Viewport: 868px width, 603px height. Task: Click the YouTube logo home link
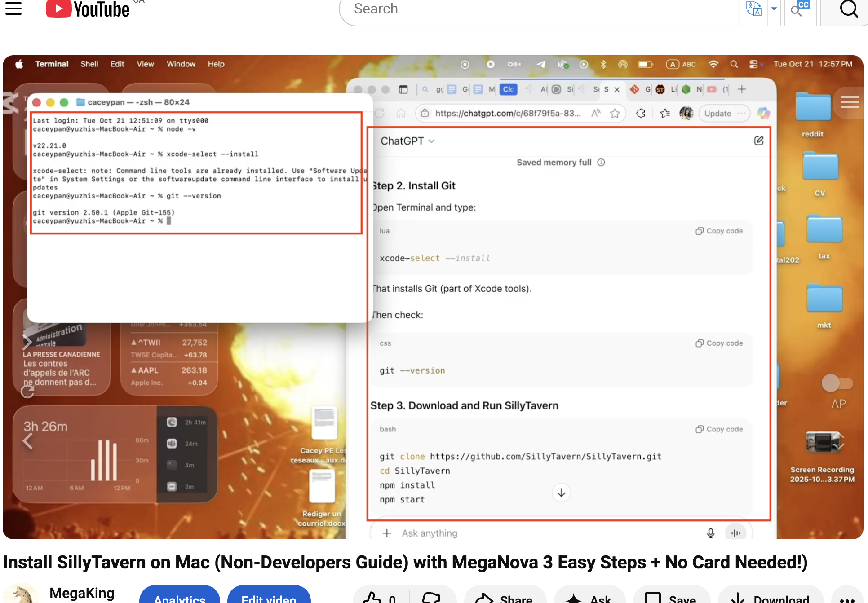[88, 9]
